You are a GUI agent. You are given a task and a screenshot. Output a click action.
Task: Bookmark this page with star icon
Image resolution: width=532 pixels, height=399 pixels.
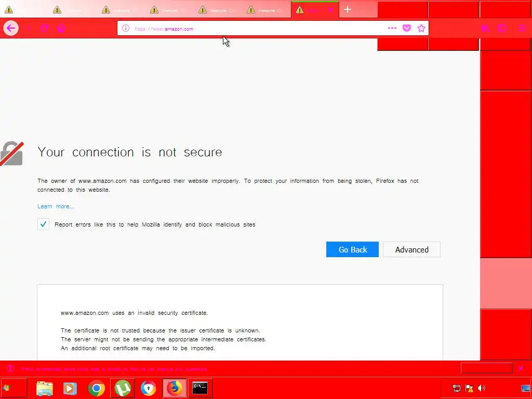[x=421, y=29]
